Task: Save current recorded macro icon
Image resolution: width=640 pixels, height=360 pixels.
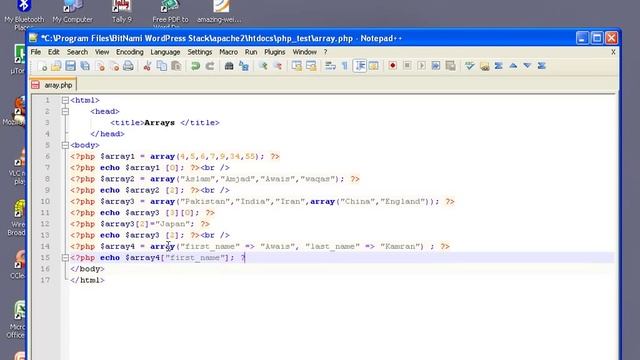Action: 450,66
